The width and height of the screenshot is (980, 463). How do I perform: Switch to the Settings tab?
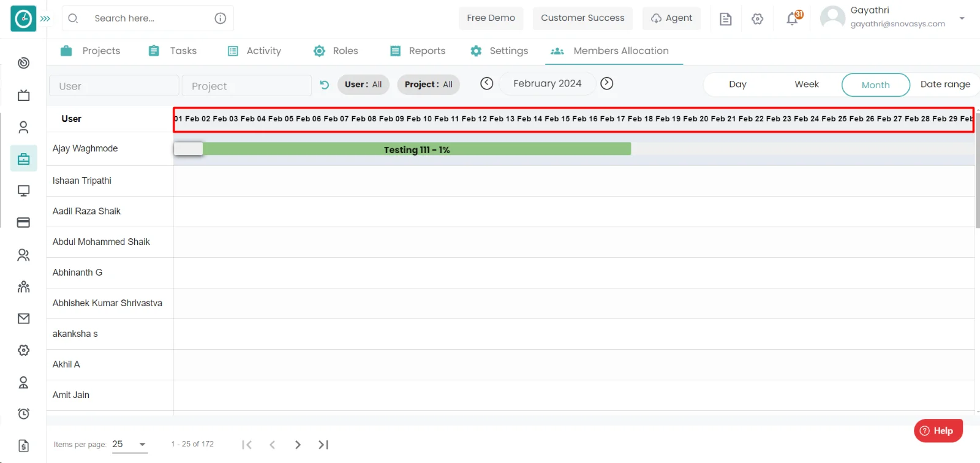tap(499, 51)
